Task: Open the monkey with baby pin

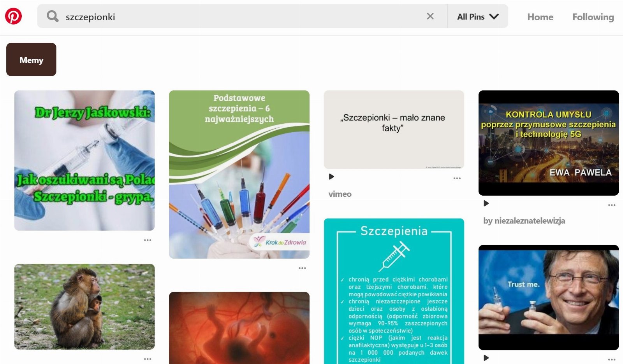Action: point(84,307)
